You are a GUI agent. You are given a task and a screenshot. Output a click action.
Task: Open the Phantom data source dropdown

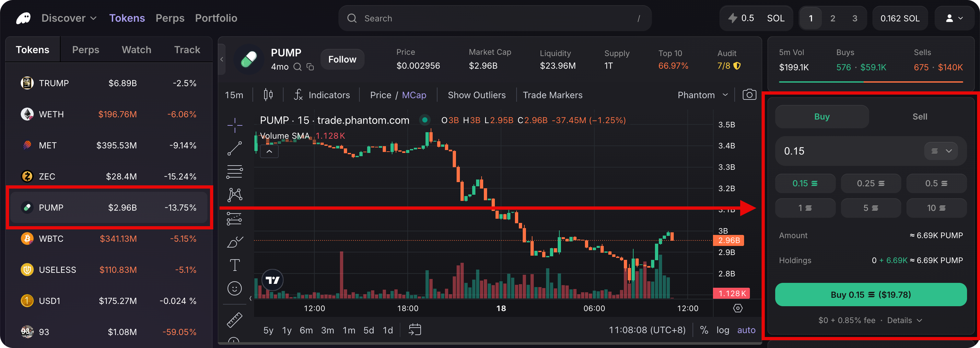coord(702,95)
